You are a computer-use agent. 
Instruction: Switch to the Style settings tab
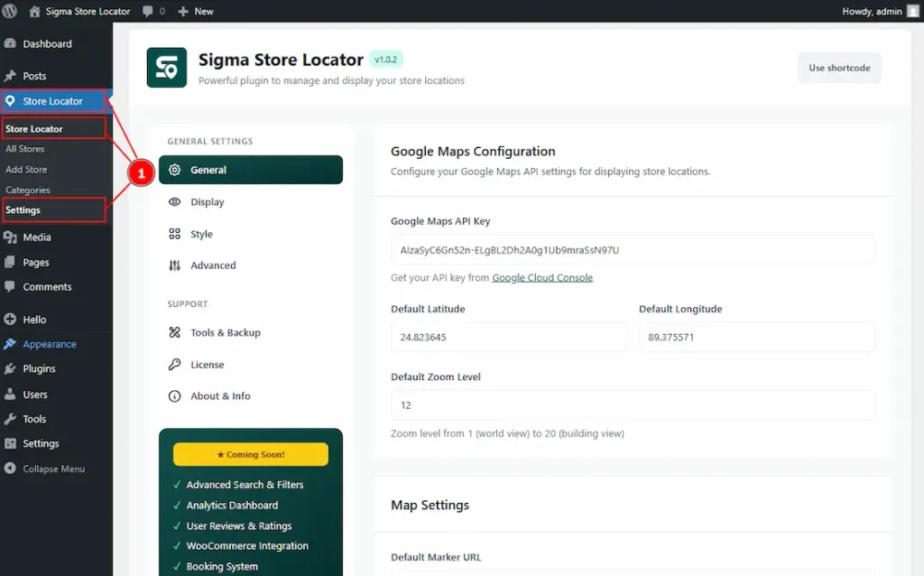[251, 234]
